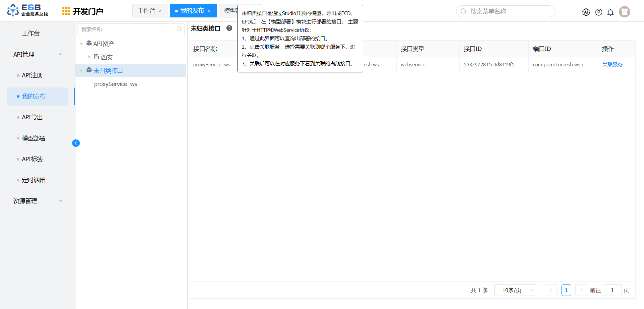Click page number 1 button

566,290
